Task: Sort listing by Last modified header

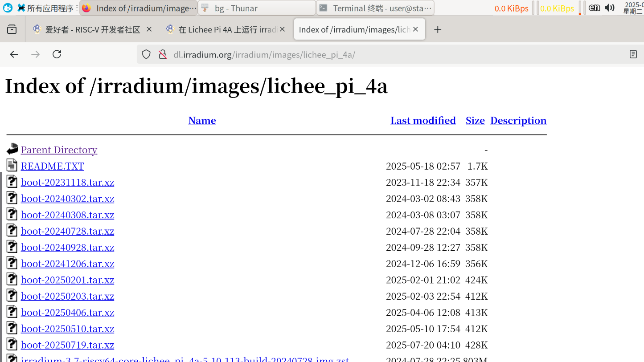Action: click(x=423, y=120)
